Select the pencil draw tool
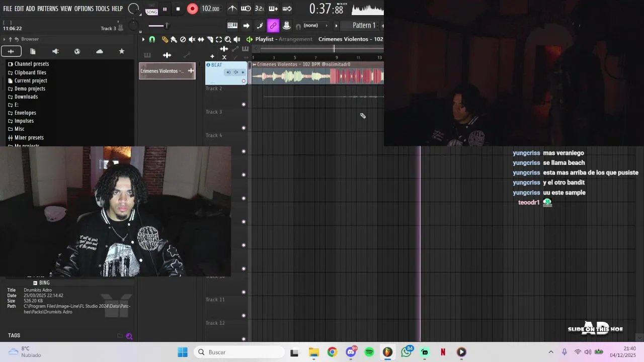 tap(165, 39)
